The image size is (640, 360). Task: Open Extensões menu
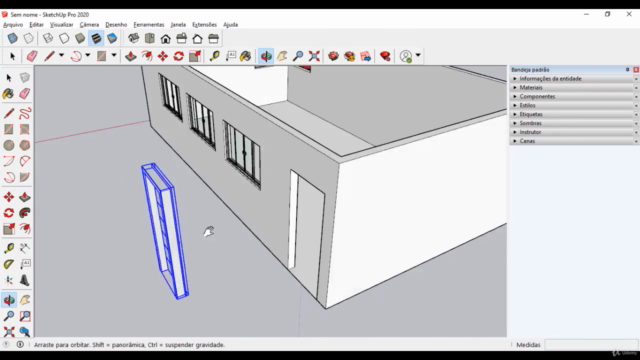pyautogui.click(x=204, y=24)
